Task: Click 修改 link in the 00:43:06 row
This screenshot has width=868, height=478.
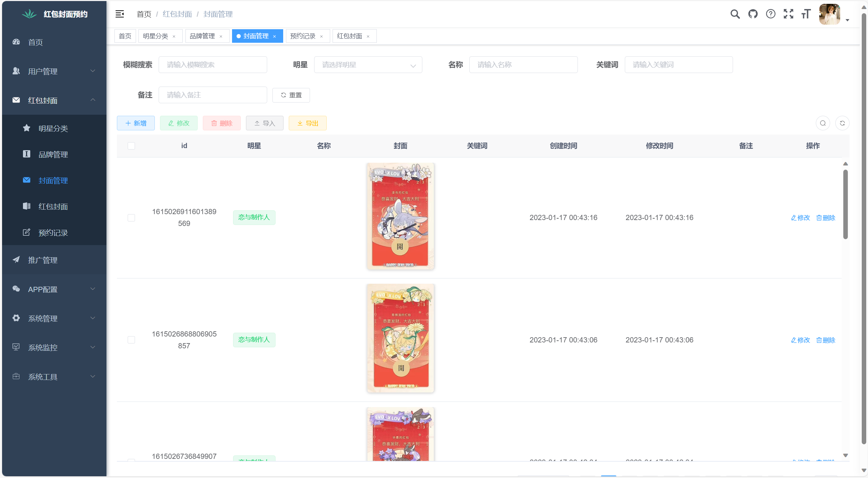Action: pyautogui.click(x=801, y=340)
